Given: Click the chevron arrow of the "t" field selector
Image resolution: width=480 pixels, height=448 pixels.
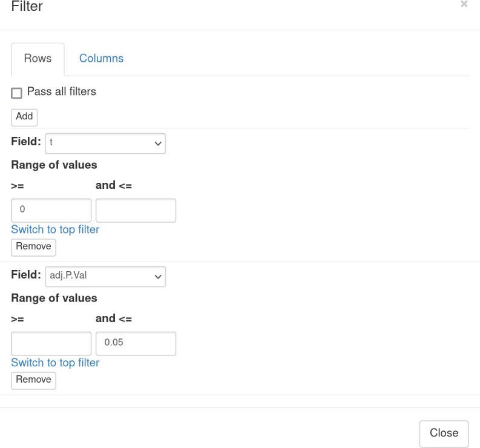Looking at the screenshot, I should tap(159, 143).
